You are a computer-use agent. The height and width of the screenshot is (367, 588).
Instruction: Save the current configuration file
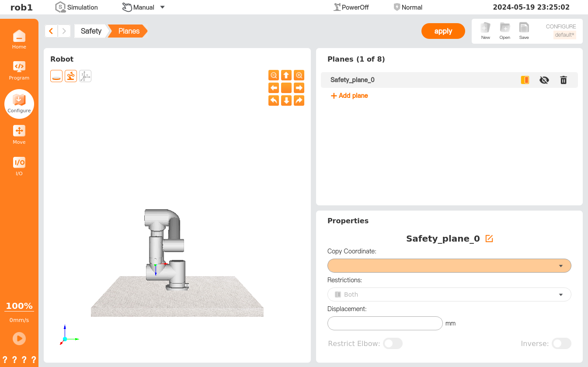pyautogui.click(x=524, y=31)
